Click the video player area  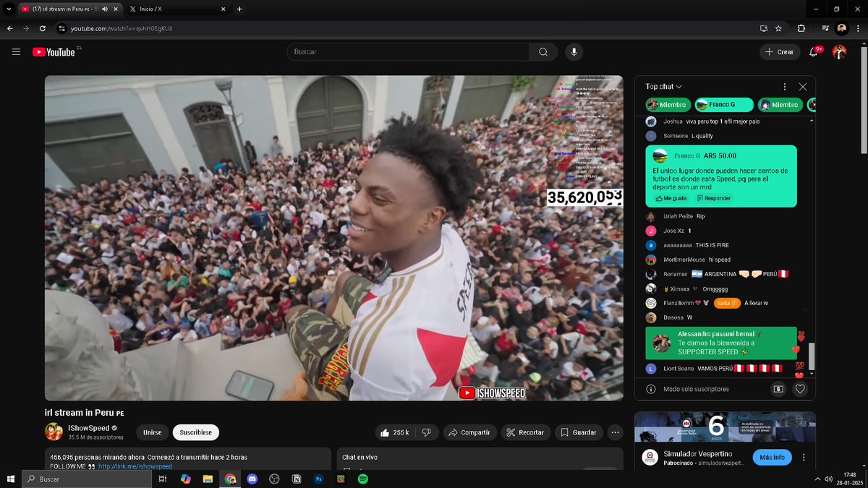tap(333, 238)
